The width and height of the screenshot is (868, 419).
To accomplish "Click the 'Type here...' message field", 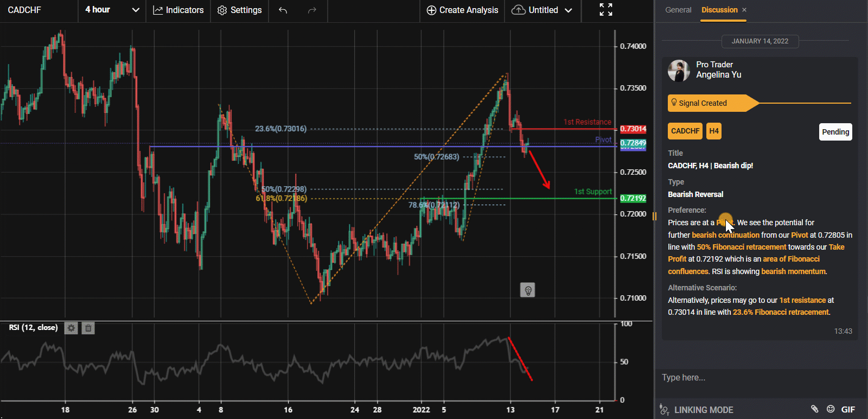I will [761, 377].
